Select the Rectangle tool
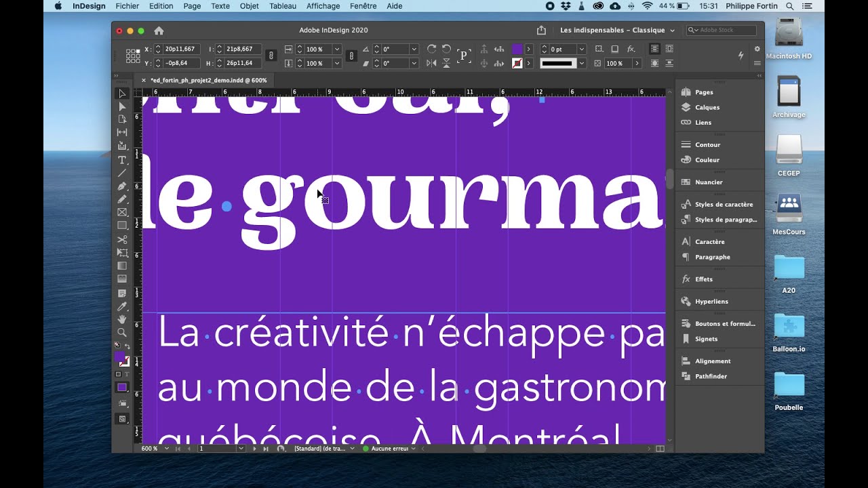 click(x=122, y=226)
